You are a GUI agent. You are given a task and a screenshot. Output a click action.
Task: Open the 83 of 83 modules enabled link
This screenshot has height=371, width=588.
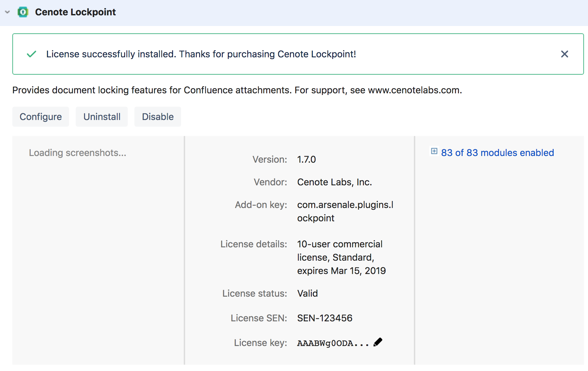pyautogui.click(x=497, y=153)
